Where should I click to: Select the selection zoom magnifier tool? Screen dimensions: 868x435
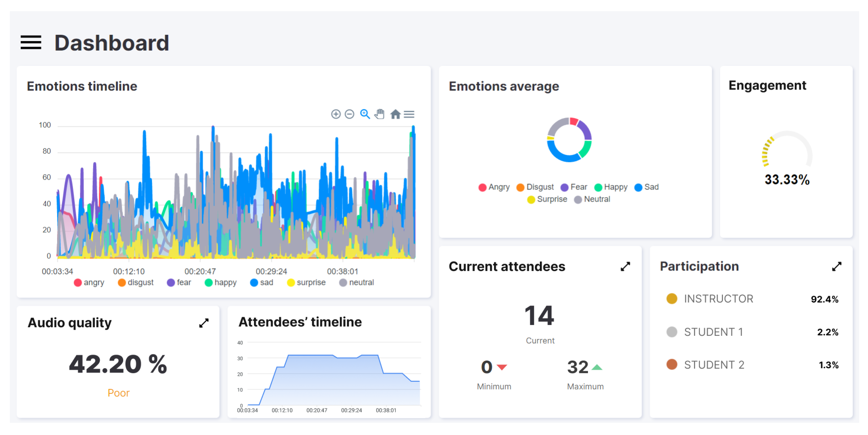[x=365, y=114]
